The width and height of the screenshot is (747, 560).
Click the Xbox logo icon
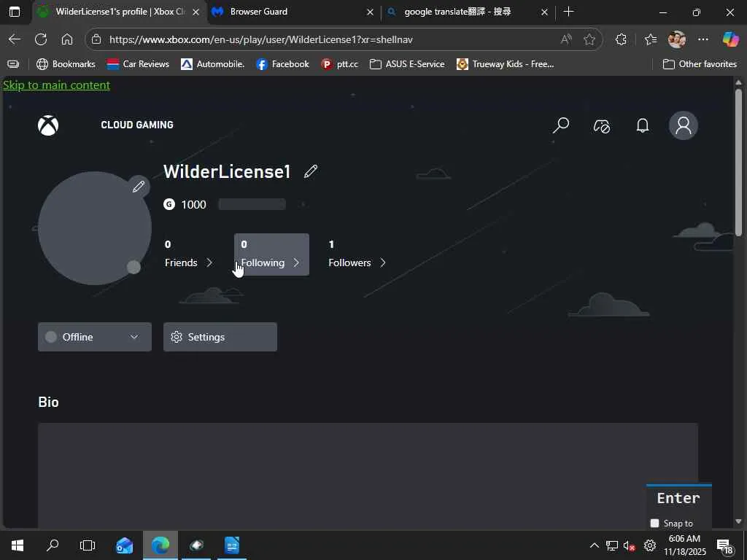coord(48,125)
